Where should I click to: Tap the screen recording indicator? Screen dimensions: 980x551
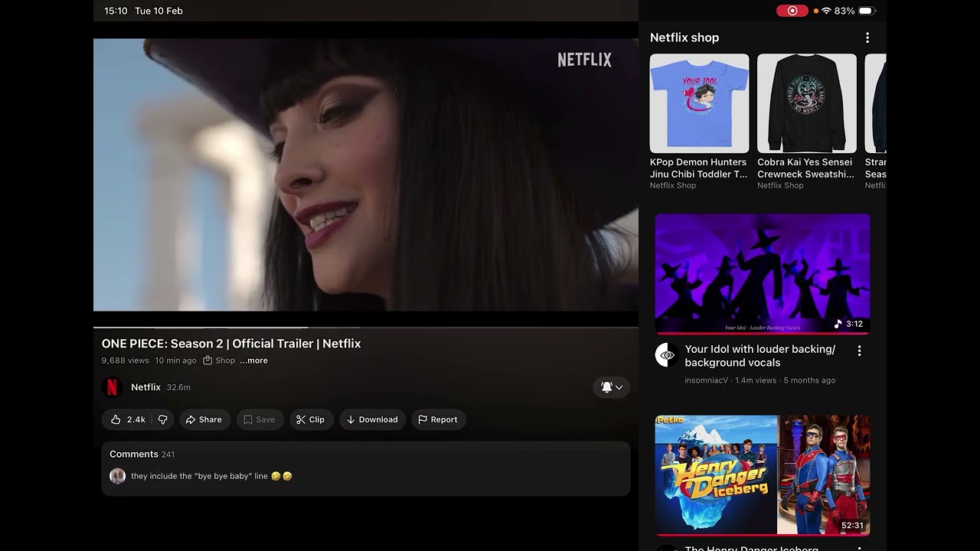pyautogui.click(x=792, y=11)
